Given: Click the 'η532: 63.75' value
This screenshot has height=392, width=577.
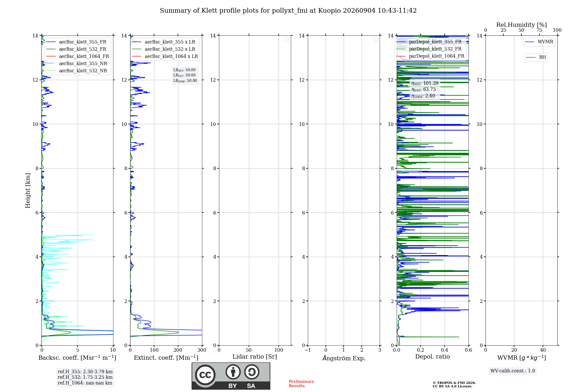Looking at the screenshot, I should coord(424,90).
